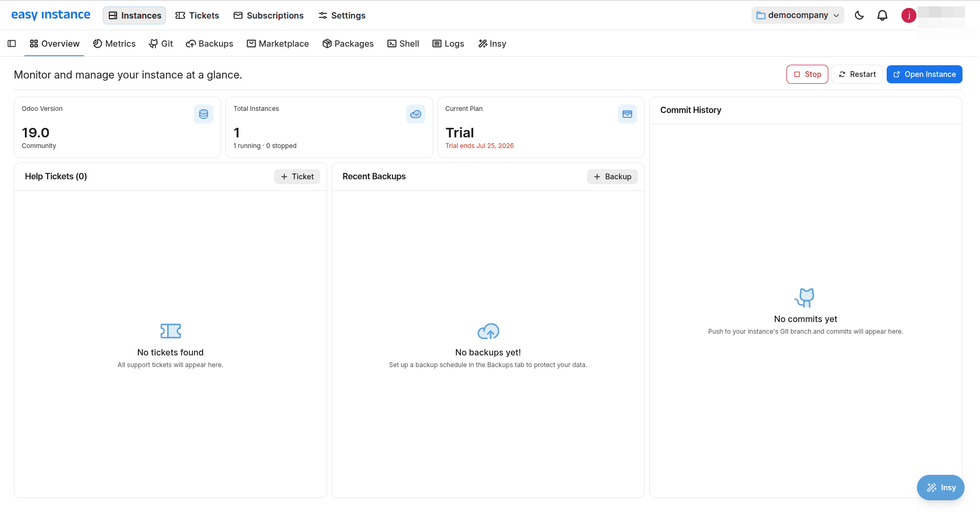Open the Marketplace tab
The image size is (980, 513).
click(278, 44)
